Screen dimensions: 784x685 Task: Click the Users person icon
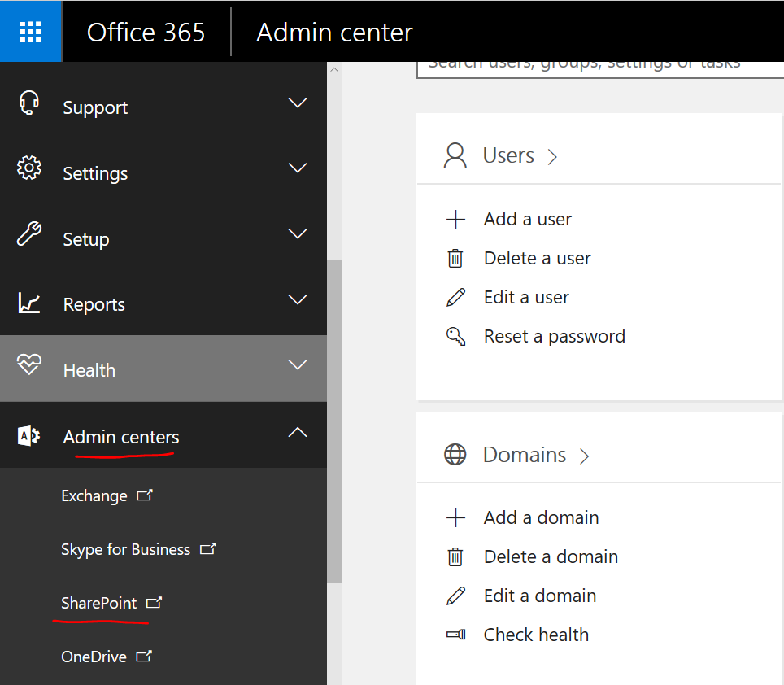(x=455, y=155)
